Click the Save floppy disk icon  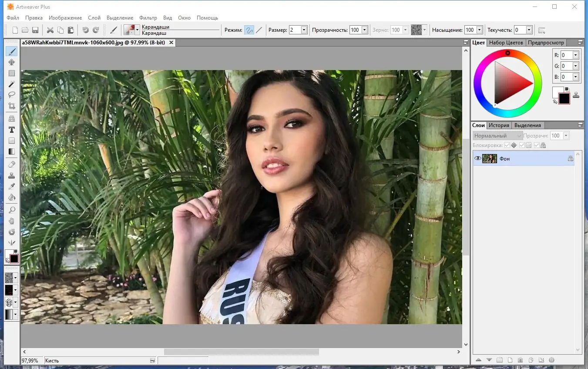(35, 30)
